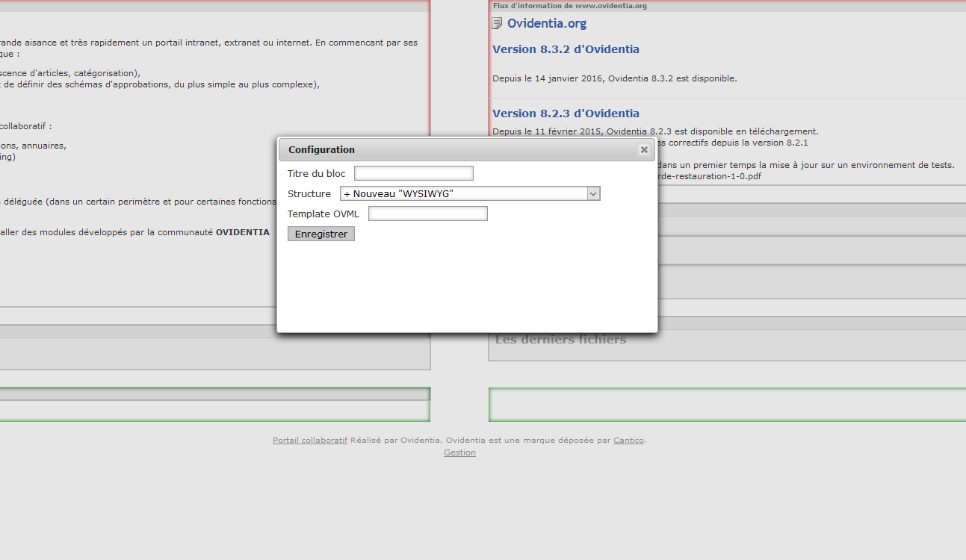966x560 pixels.
Task: Click the Template OVML label
Action: click(323, 214)
